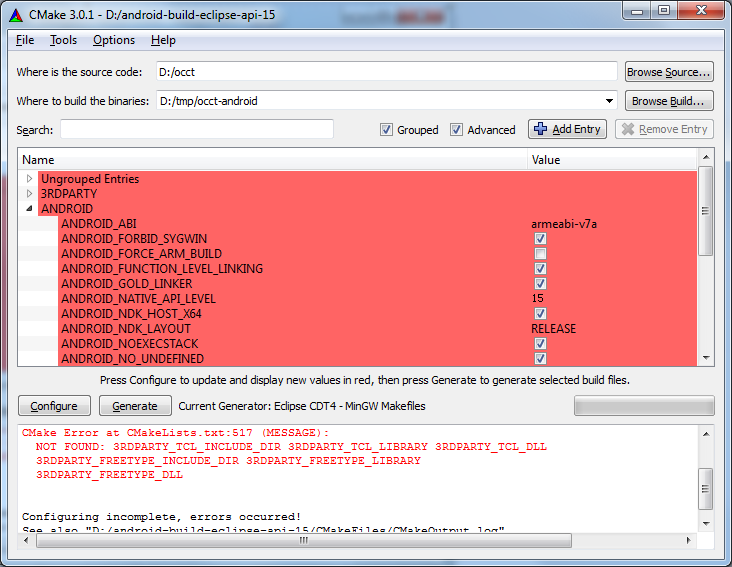Open the Tools menu
The image size is (732, 567).
pyautogui.click(x=63, y=40)
